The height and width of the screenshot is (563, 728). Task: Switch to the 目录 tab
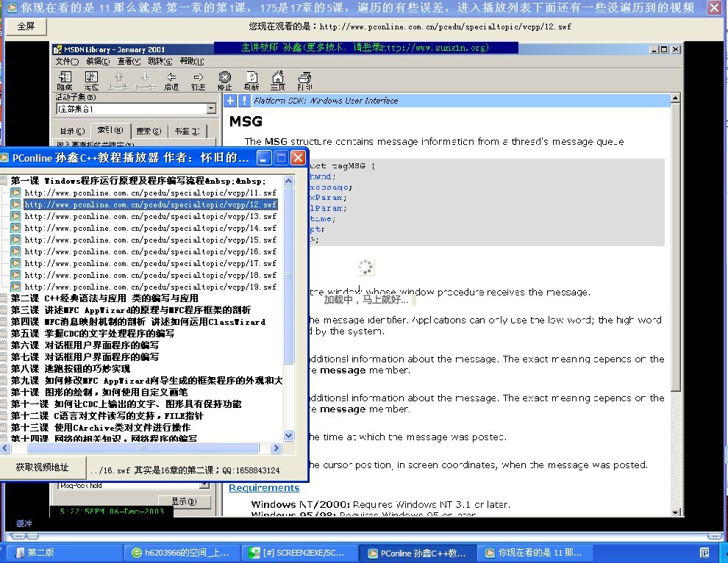(72, 132)
